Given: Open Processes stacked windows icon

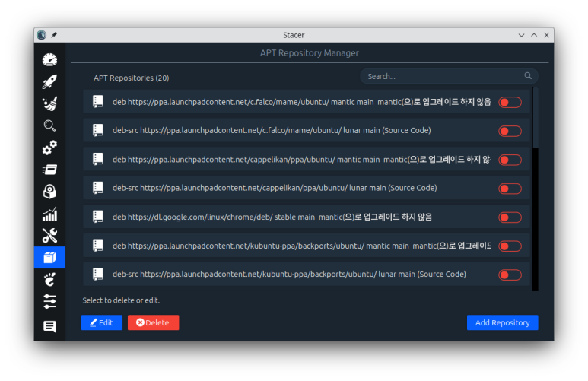Looking at the screenshot, I should tap(49, 170).
